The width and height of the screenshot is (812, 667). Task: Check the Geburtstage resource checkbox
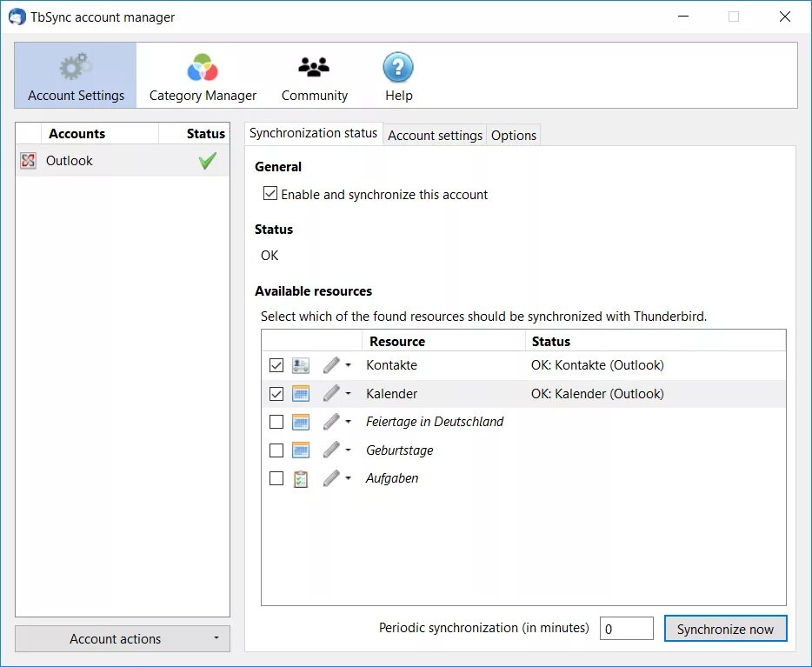click(276, 450)
